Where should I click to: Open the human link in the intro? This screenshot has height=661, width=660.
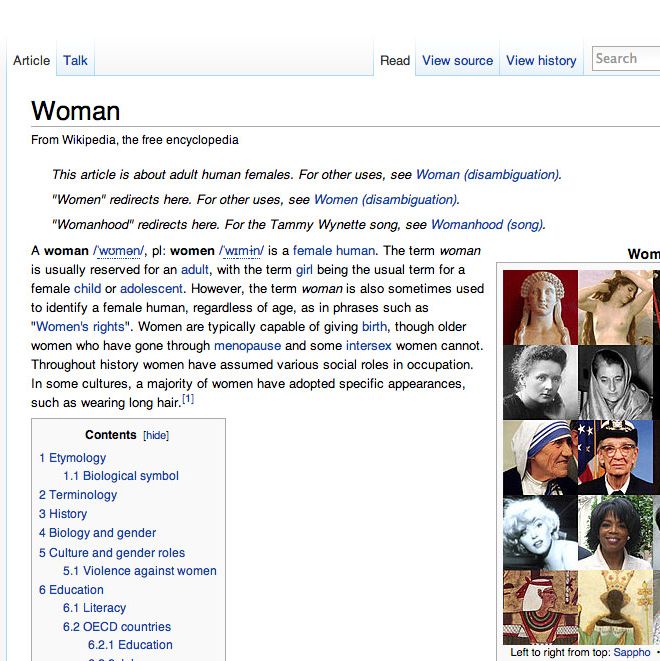click(355, 250)
